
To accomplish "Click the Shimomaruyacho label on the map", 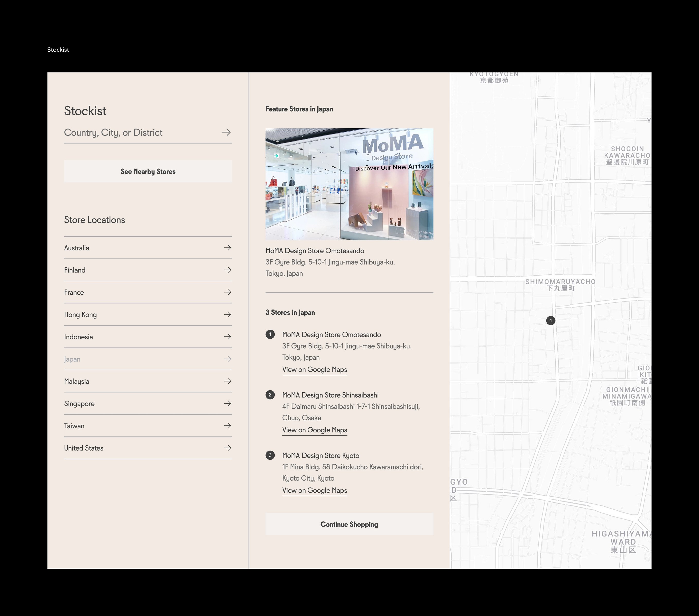I will (560, 285).
